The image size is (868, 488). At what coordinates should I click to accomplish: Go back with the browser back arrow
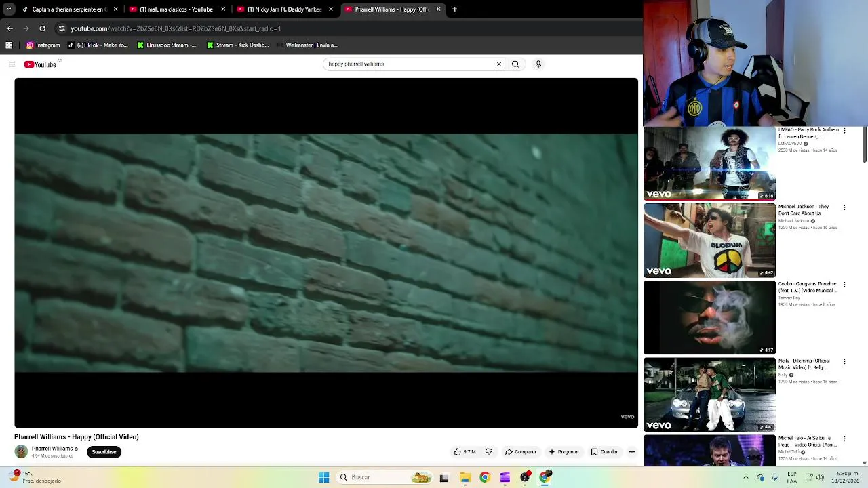point(9,28)
